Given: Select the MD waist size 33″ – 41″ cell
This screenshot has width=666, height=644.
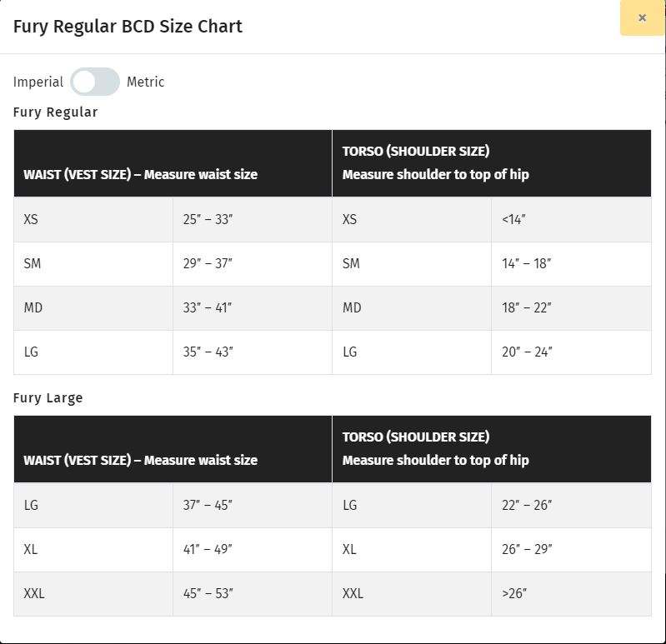Looking at the screenshot, I should (x=208, y=308).
